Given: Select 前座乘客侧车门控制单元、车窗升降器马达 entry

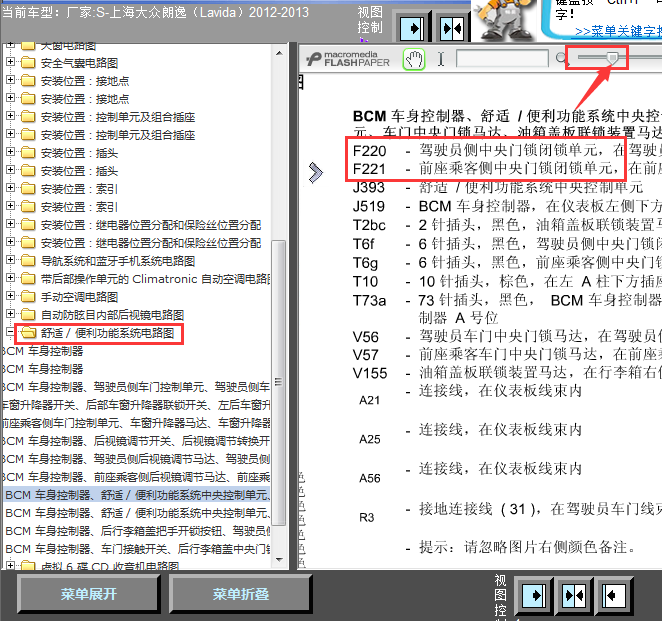Looking at the screenshot, I should [136, 423].
